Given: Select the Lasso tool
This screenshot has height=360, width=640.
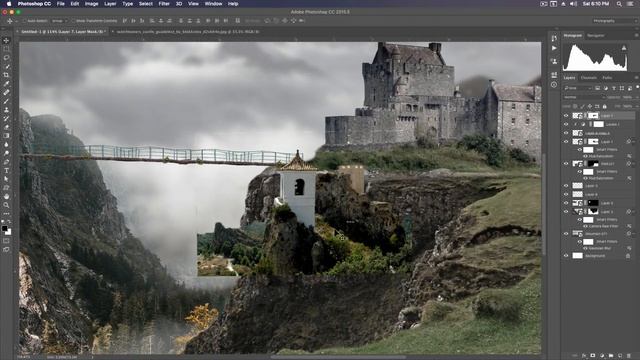Looking at the screenshot, I should click(6, 58).
